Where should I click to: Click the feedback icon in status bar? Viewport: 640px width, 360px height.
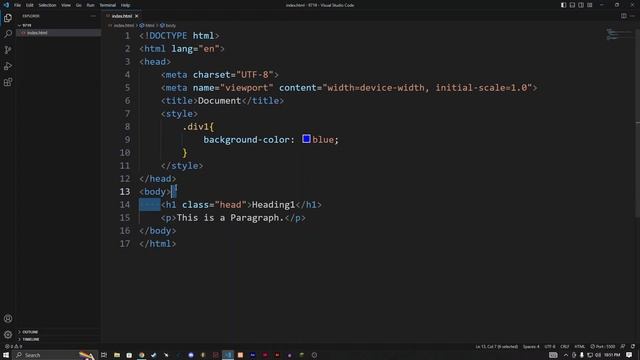[623, 347]
